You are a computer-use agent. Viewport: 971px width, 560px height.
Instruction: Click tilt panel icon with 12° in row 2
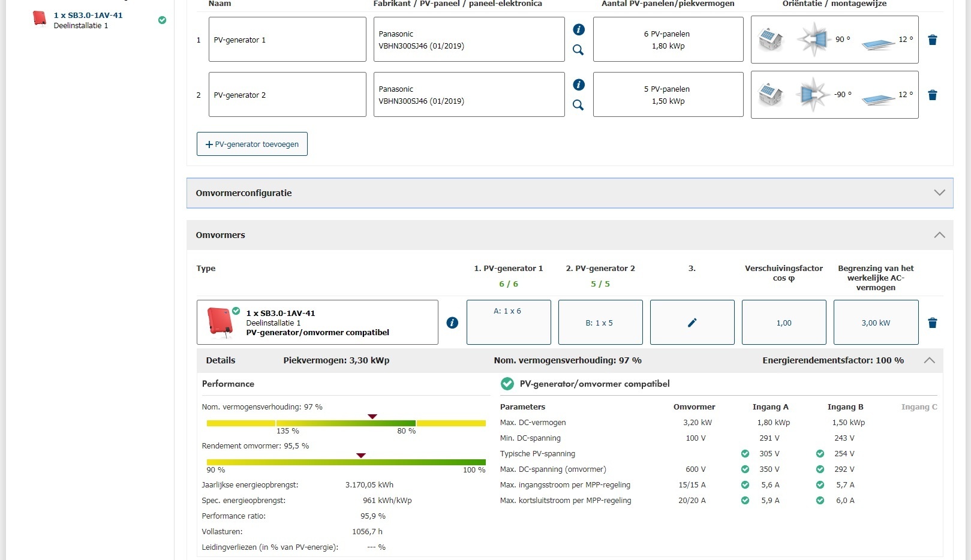(x=879, y=98)
